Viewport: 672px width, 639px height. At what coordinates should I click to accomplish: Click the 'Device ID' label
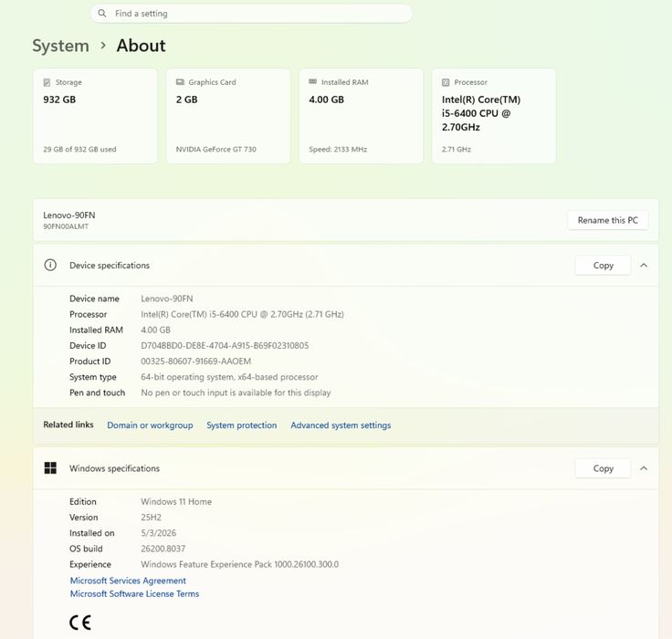pos(88,345)
